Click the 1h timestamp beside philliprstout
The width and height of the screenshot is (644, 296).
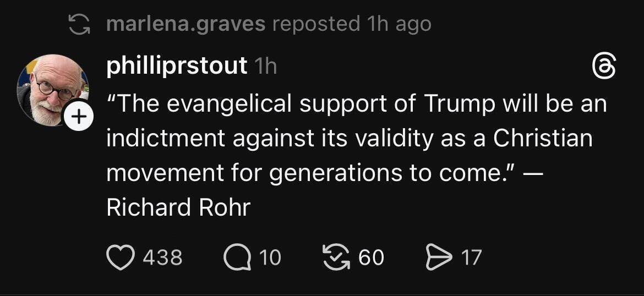266,67
